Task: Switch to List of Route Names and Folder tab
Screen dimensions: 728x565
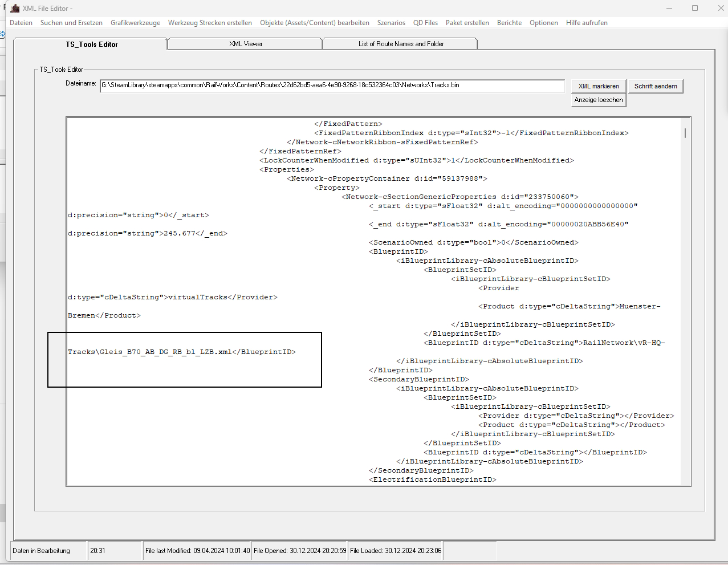Action: 401,44
